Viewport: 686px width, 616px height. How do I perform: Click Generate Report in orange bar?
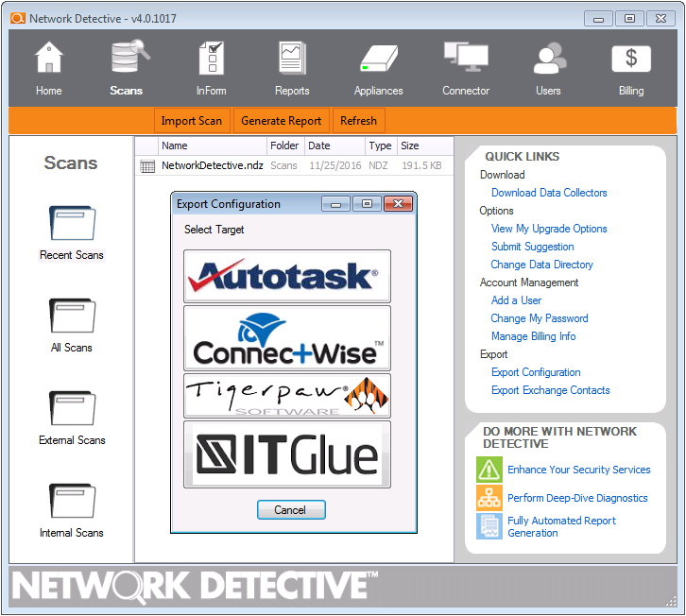click(282, 121)
